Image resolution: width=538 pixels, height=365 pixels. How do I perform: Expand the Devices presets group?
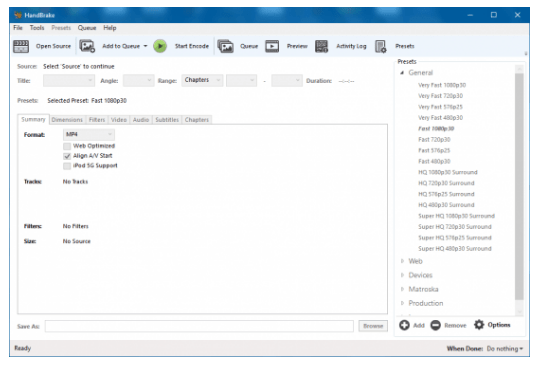pyautogui.click(x=402, y=275)
